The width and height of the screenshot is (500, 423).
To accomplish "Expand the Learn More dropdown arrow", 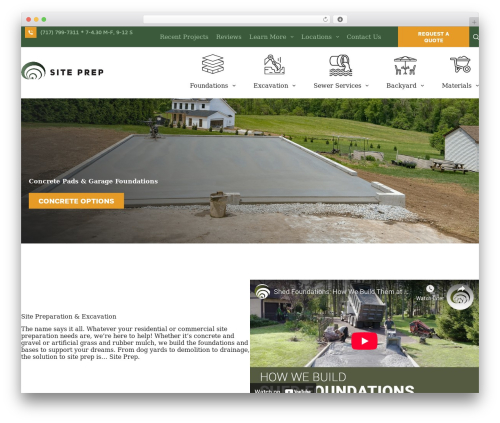I will tap(292, 37).
